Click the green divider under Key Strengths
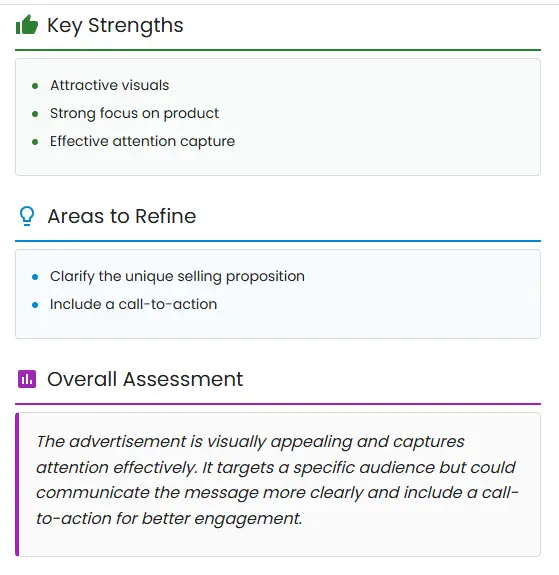The image size is (559, 575). coord(278,50)
